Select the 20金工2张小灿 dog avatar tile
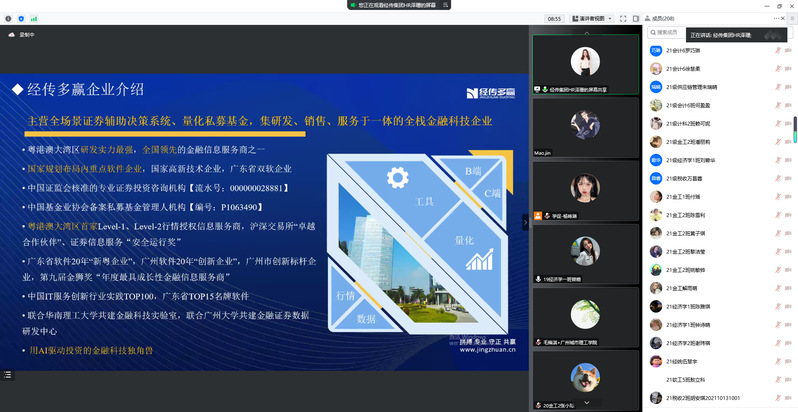Screen dimensions: 798x412 tap(585, 380)
